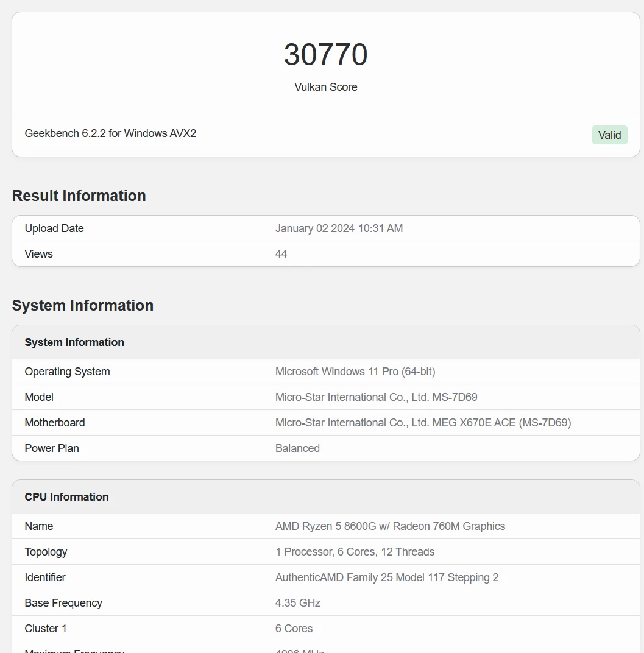Click the Upload Date row
The width and height of the screenshot is (644, 653).
pyautogui.click(x=54, y=228)
